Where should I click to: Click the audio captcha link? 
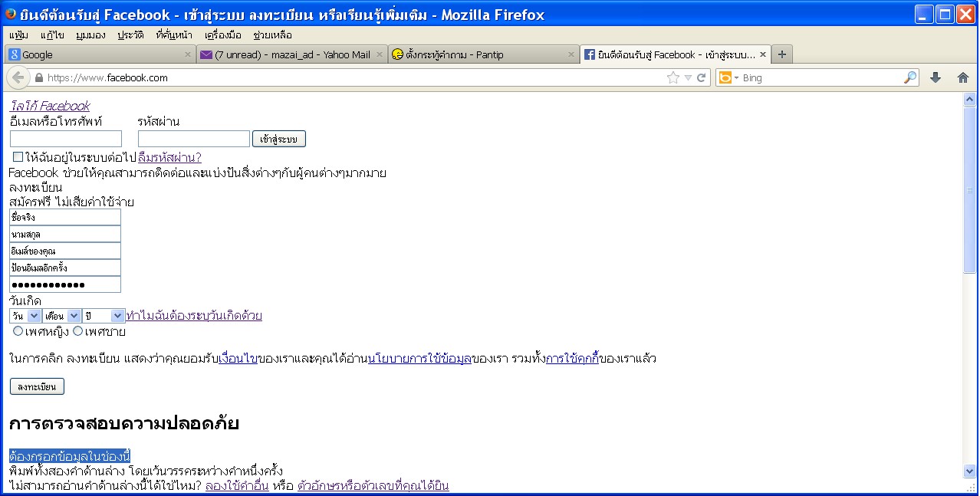[373, 485]
